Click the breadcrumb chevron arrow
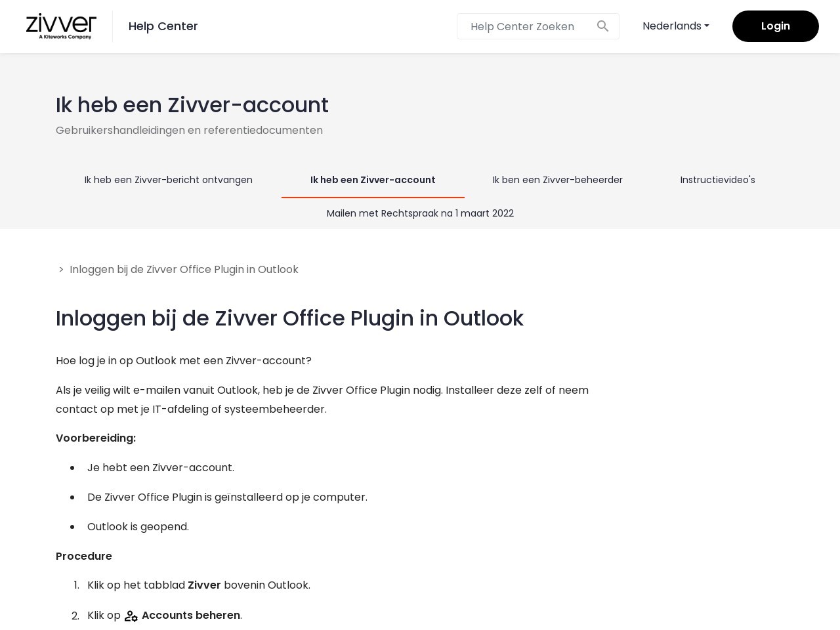 pos(61,270)
